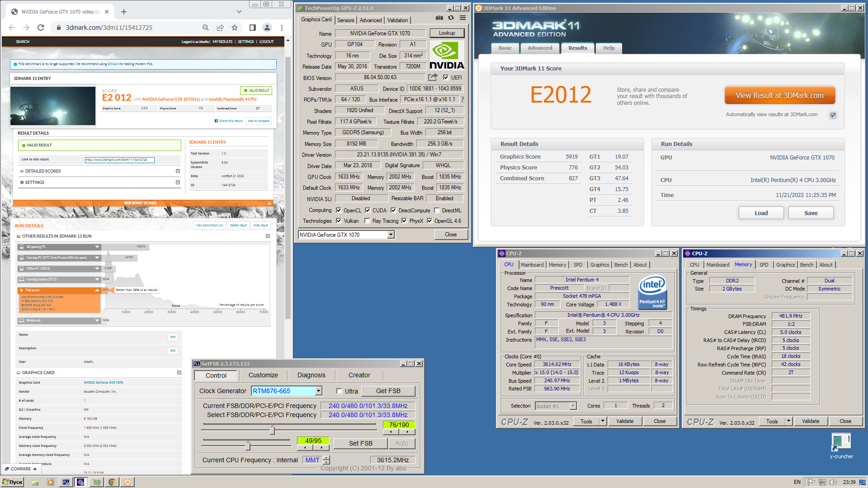Click the network tray icon

(822, 482)
